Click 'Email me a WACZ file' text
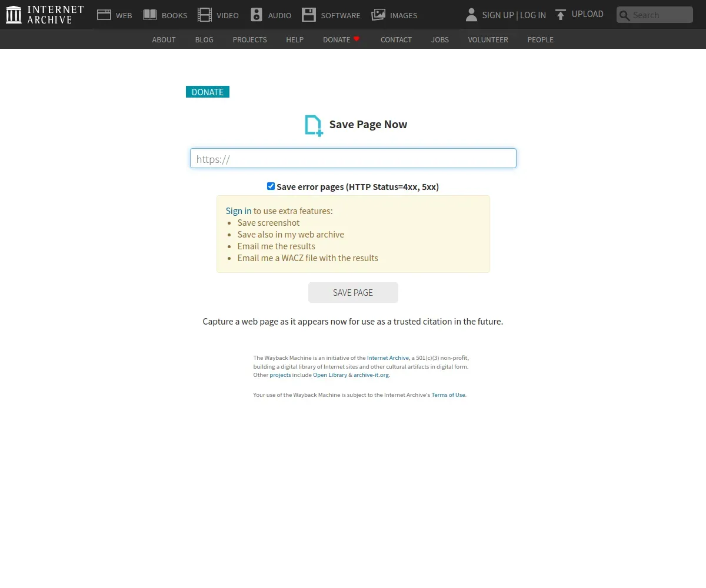The width and height of the screenshot is (706, 588). (308, 258)
